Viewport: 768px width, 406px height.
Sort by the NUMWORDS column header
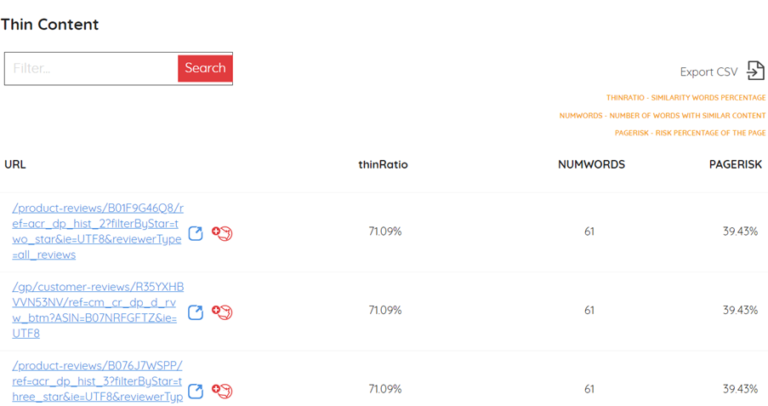(591, 165)
